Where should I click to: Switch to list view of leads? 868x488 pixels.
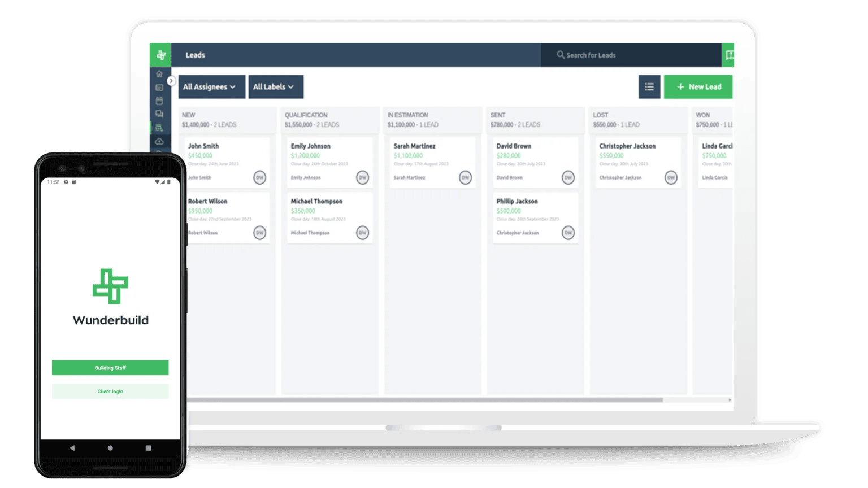[649, 86]
